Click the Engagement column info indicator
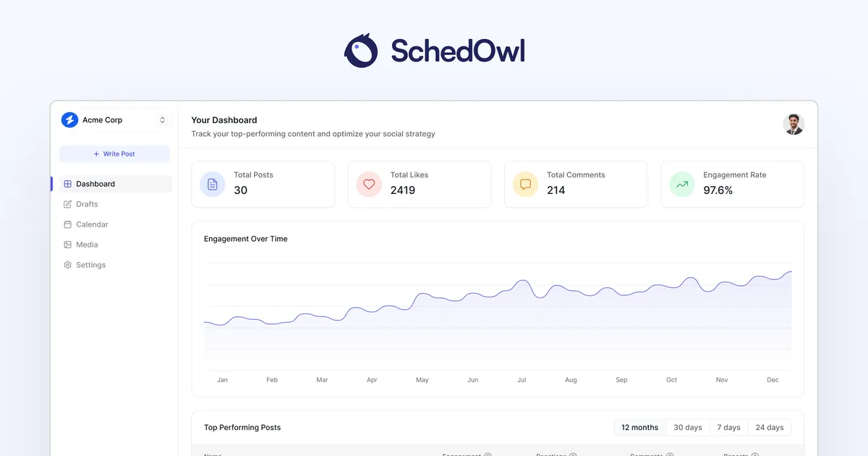The width and height of the screenshot is (868, 456). tap(488, 455)
